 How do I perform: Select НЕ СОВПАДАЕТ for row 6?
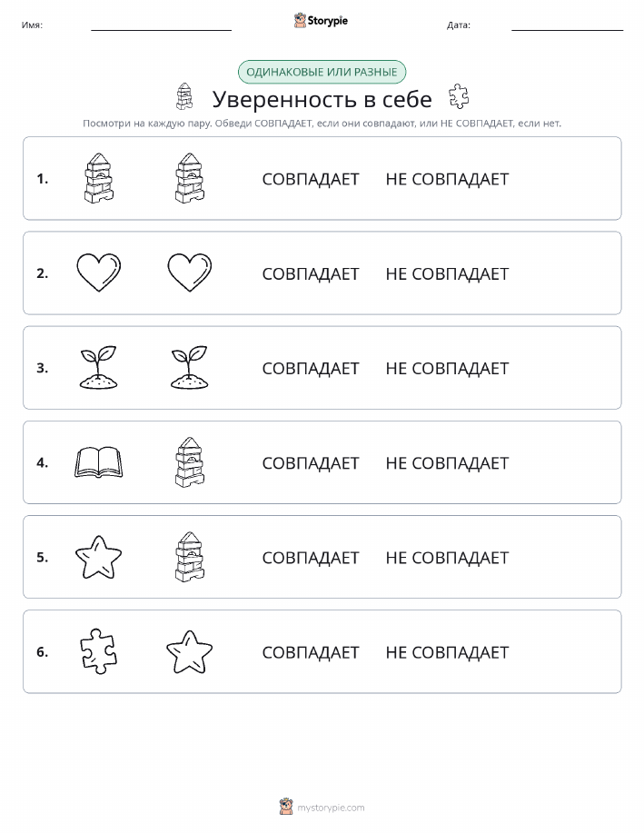tap(447, 652)
